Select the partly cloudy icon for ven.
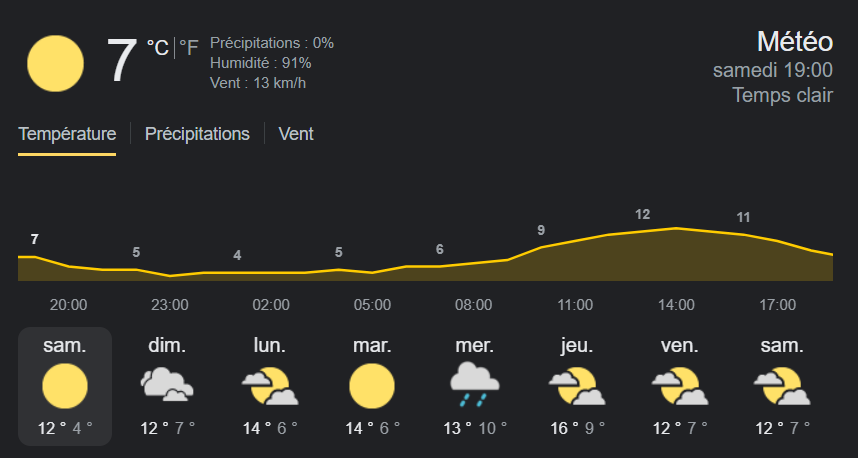Image resolution: width=858 pixels, height=458 pixels. (x=679, y=386)
